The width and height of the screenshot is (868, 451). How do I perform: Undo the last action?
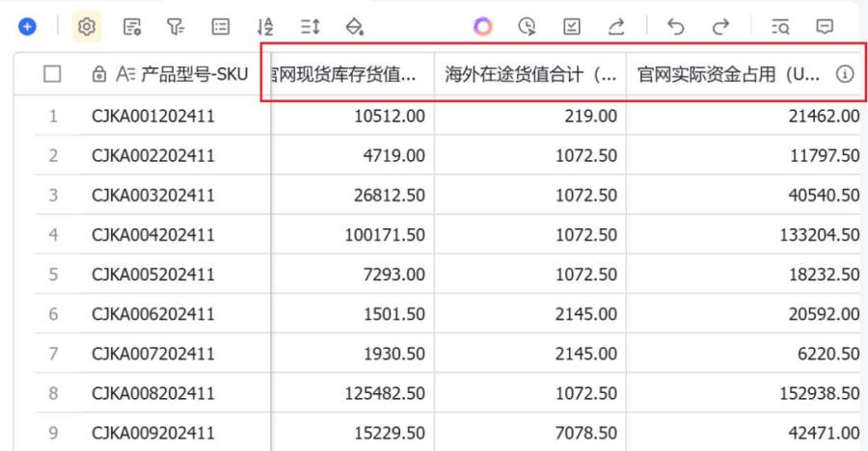676,27
